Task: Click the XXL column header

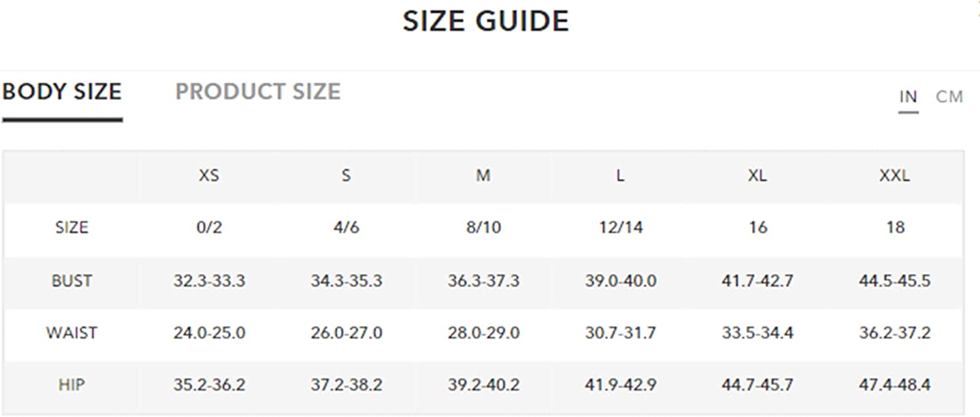Action: pos(894,176)
